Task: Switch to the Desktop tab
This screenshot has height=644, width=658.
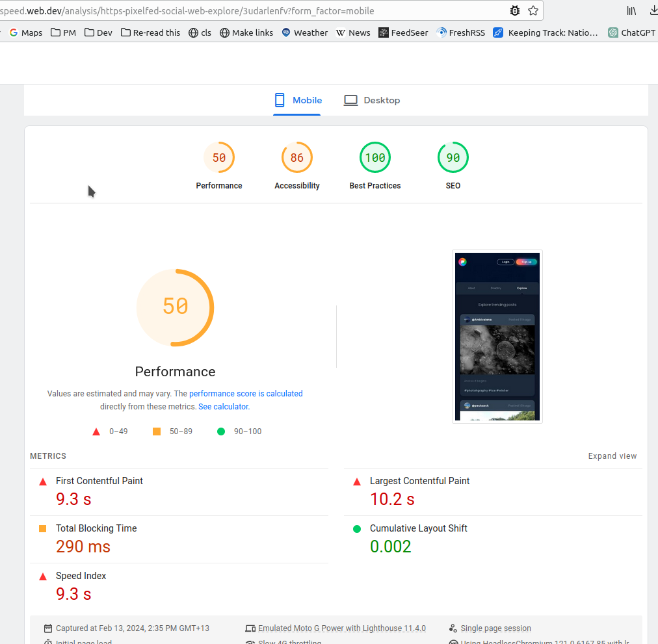Action: click(372, 100)
